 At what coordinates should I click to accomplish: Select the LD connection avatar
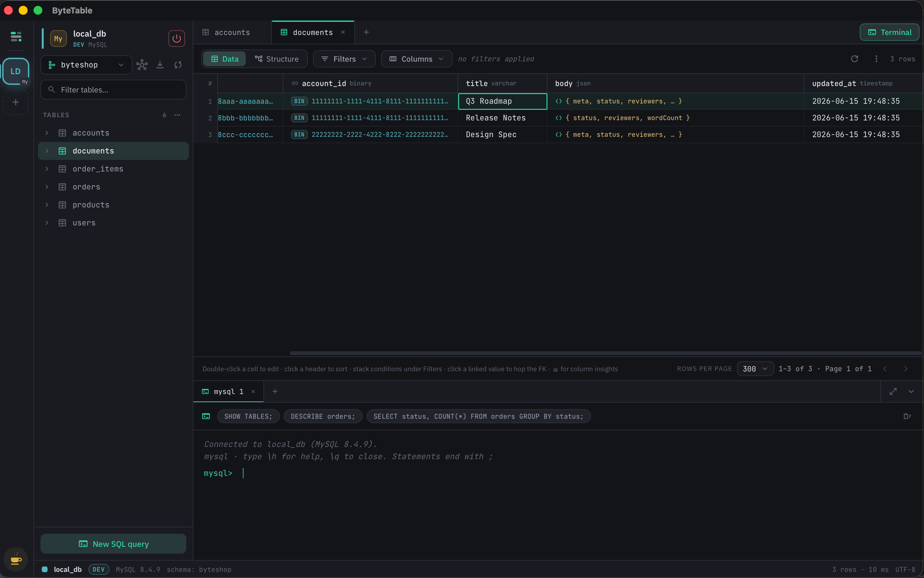tap(16, 71)
